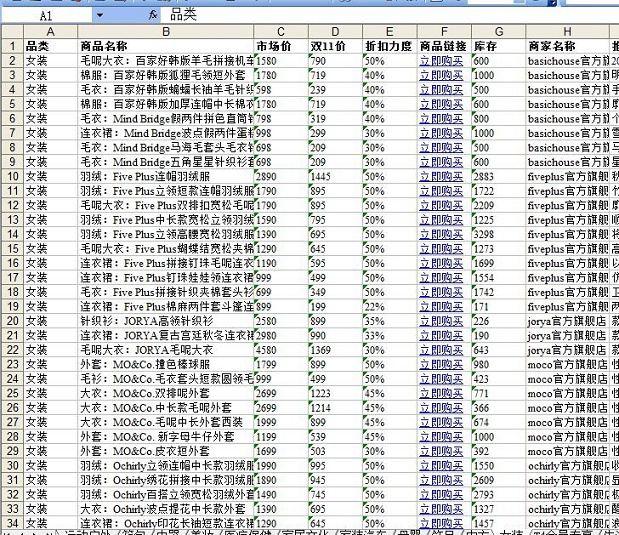Click 女装 cell in row 2
The width and height of the screenshot is (619, 535).
[x=51, y=61]
